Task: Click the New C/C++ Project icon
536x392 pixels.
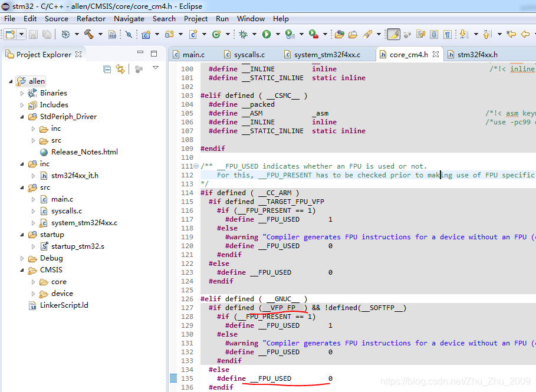Action: 146,34
